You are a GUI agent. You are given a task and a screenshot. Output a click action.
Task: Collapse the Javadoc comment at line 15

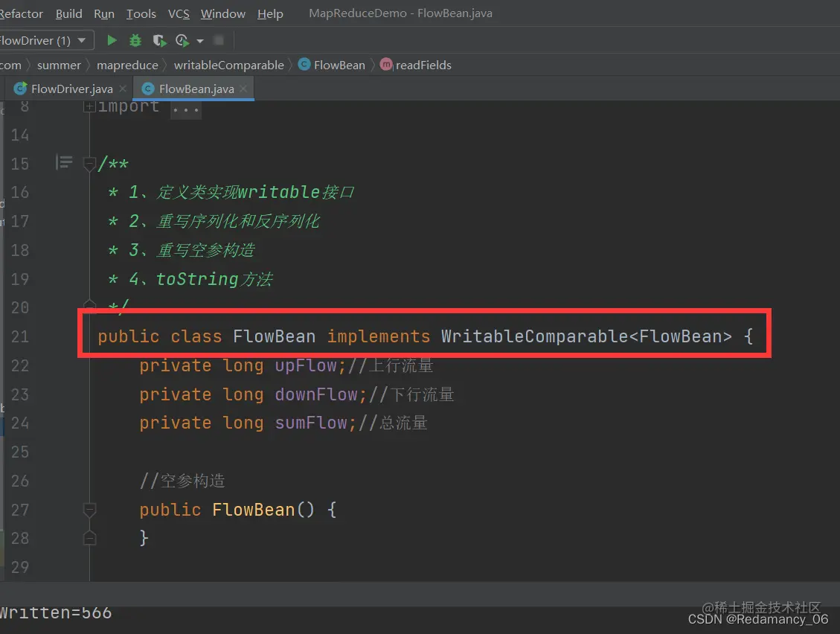(x=89, y=164)
